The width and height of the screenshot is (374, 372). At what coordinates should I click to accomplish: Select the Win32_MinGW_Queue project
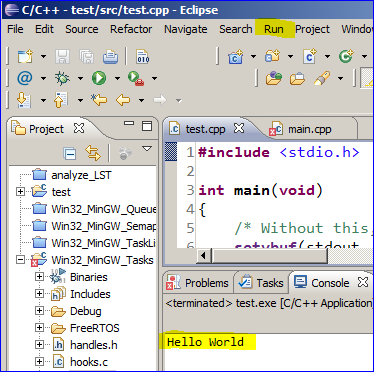94,209
